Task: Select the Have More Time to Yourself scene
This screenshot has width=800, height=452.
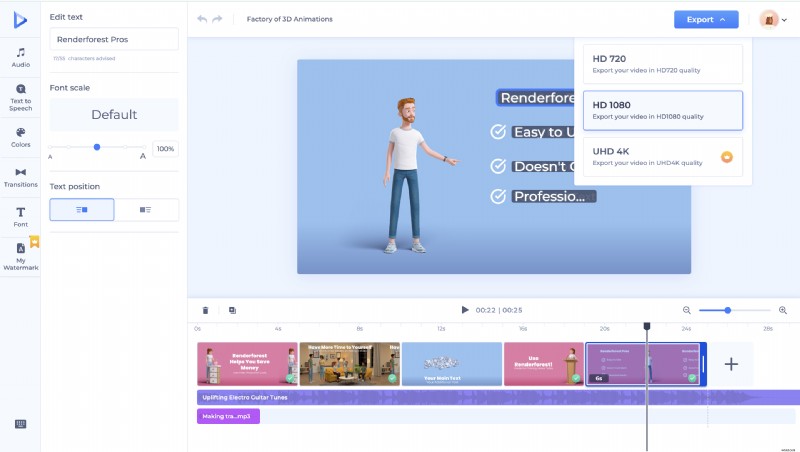Action: 349,364
